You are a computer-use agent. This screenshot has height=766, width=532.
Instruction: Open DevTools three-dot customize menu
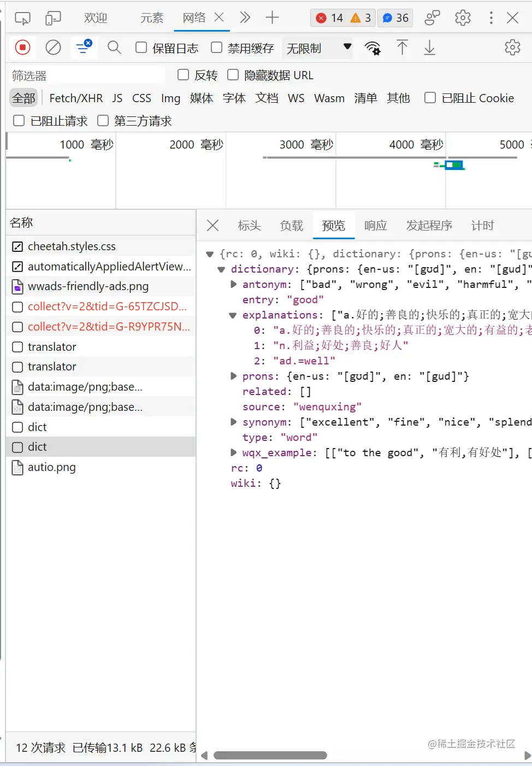491,18
